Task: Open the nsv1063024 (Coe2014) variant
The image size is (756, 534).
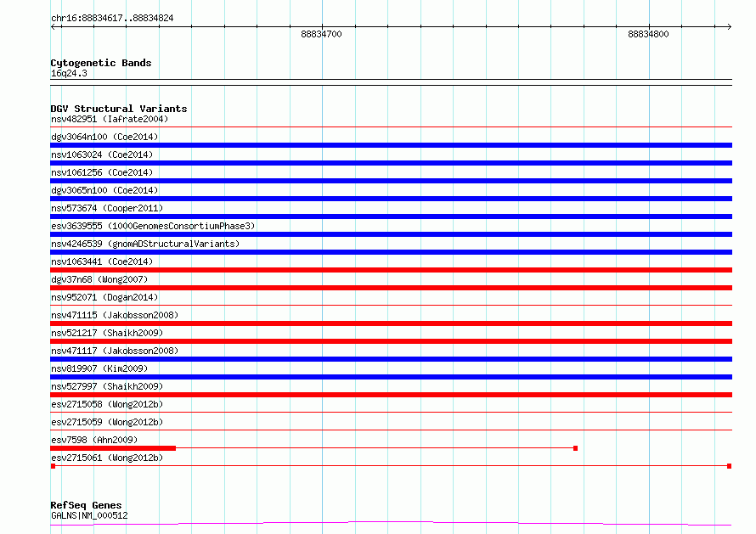Action: 102,155
